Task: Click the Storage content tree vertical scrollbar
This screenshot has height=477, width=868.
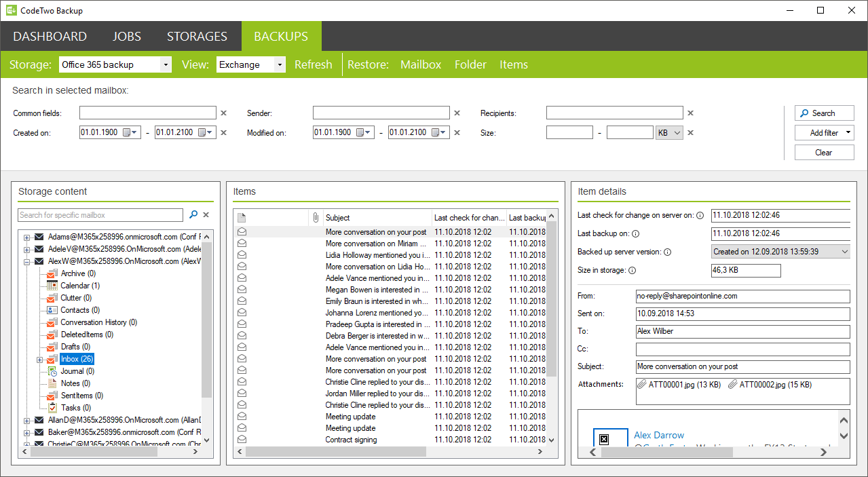Action: (207, 322)
